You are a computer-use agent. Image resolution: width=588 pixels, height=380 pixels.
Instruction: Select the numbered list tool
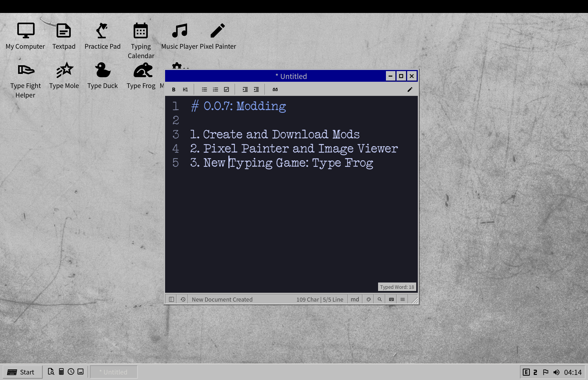tap(215, 89)
